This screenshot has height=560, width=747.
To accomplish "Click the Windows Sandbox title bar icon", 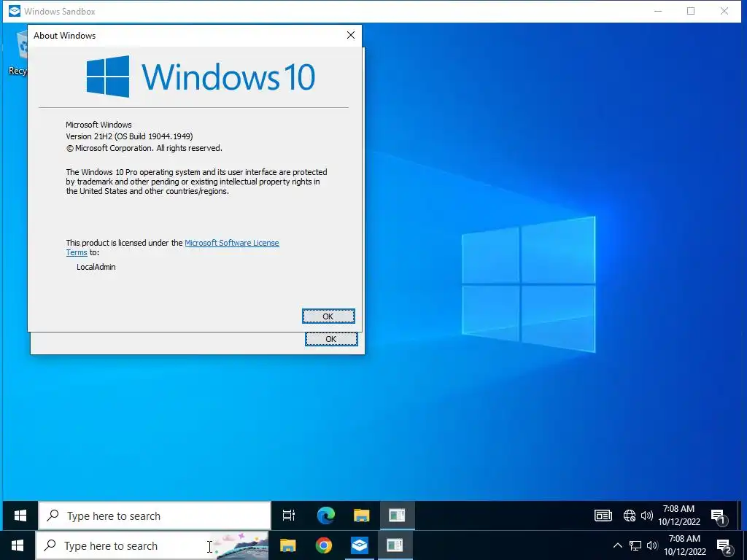I will click(15, 11).
